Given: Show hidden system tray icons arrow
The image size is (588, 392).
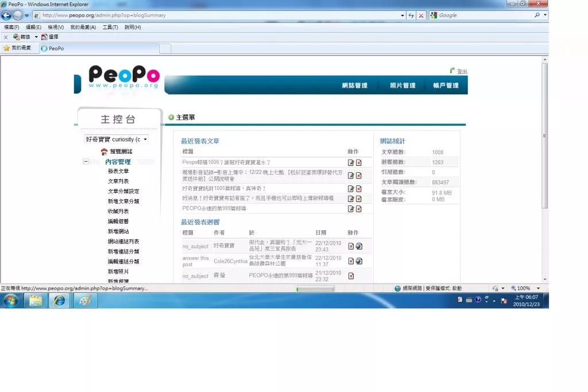Looking at the screenshot, I should [494, 301].
